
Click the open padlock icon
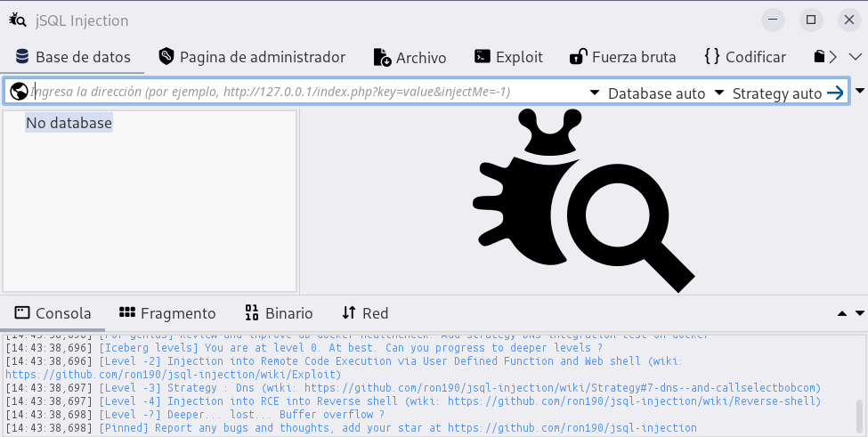point(579,56)
